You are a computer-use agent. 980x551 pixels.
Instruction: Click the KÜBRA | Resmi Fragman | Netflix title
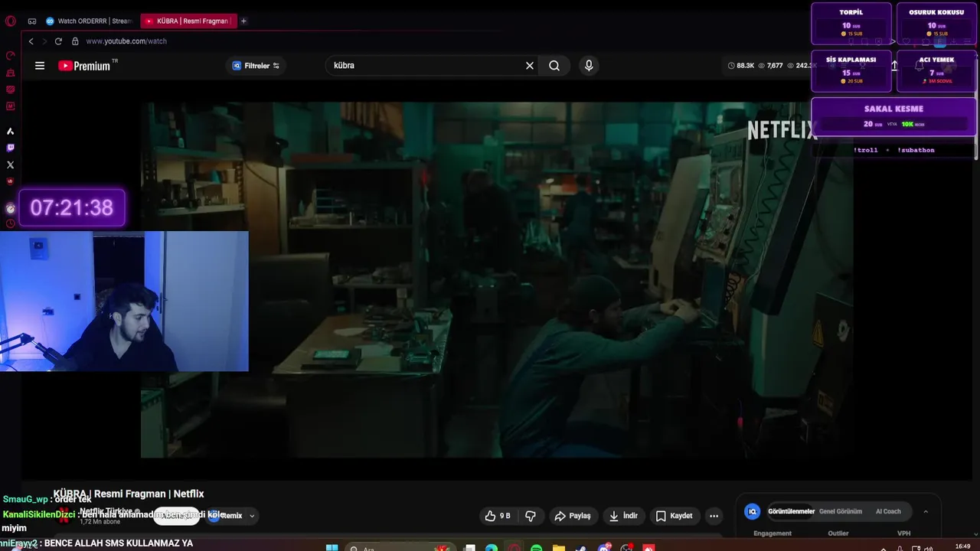point(129,494)
